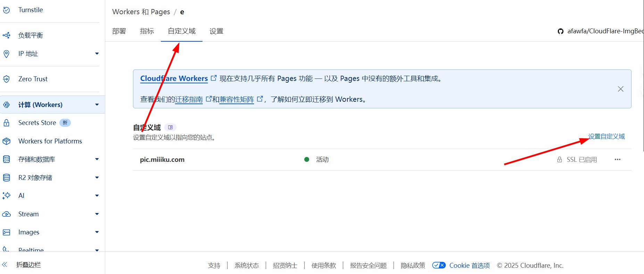Expand the Stream dropdown arrow
This screenshot has height=274, width=644.
(97, 214)
